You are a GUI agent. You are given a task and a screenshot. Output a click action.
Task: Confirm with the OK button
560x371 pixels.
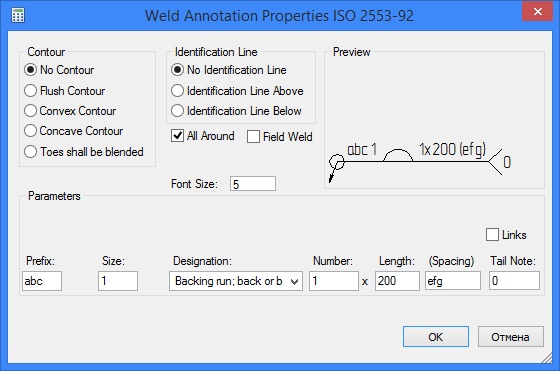(436, 337)
